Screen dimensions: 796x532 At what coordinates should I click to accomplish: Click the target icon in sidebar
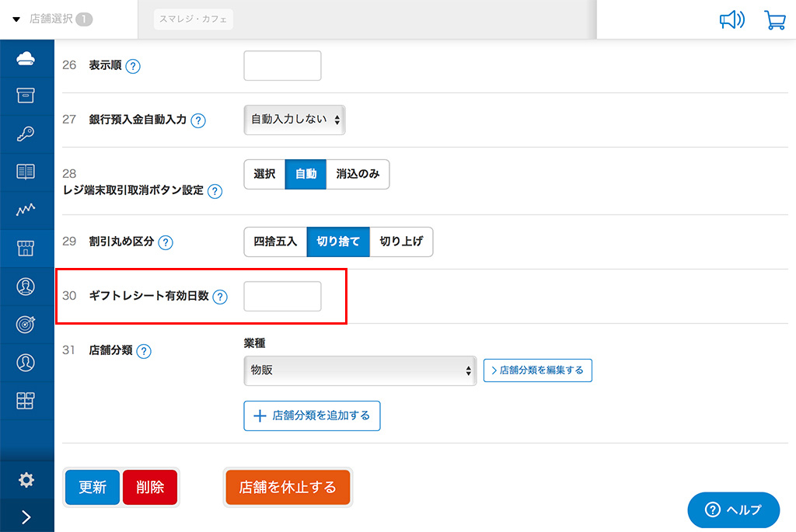(x=26, y=325)
